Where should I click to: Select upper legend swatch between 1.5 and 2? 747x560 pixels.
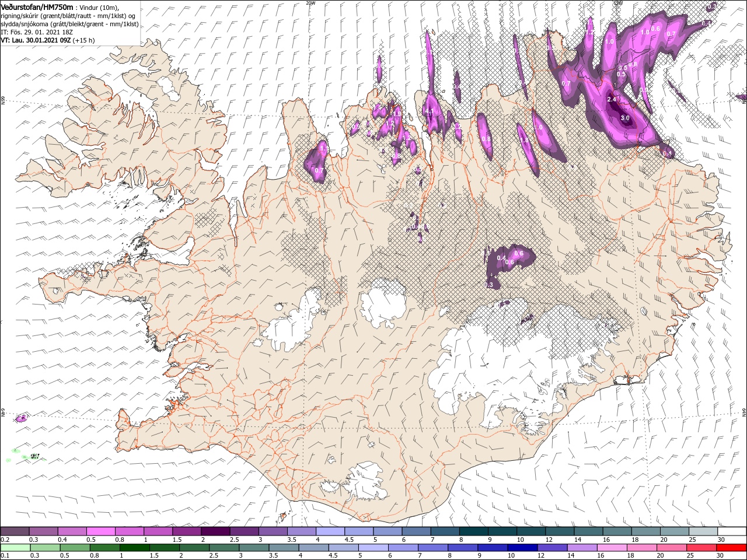(x=187, y=531)
